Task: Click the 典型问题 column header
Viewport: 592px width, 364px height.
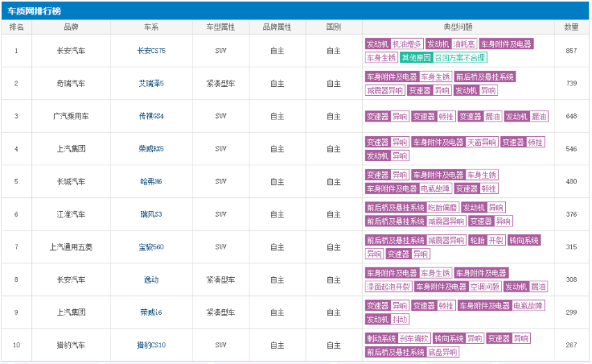Action: pos(458,27)
